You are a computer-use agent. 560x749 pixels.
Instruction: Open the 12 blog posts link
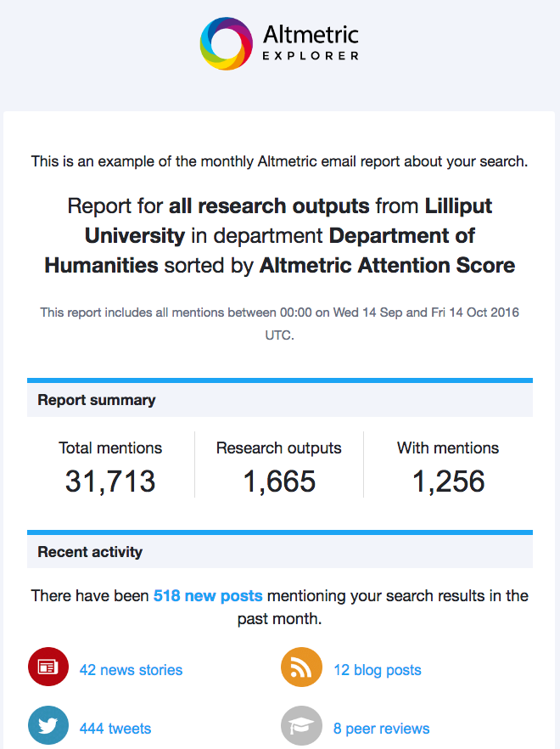click(377, 670)
